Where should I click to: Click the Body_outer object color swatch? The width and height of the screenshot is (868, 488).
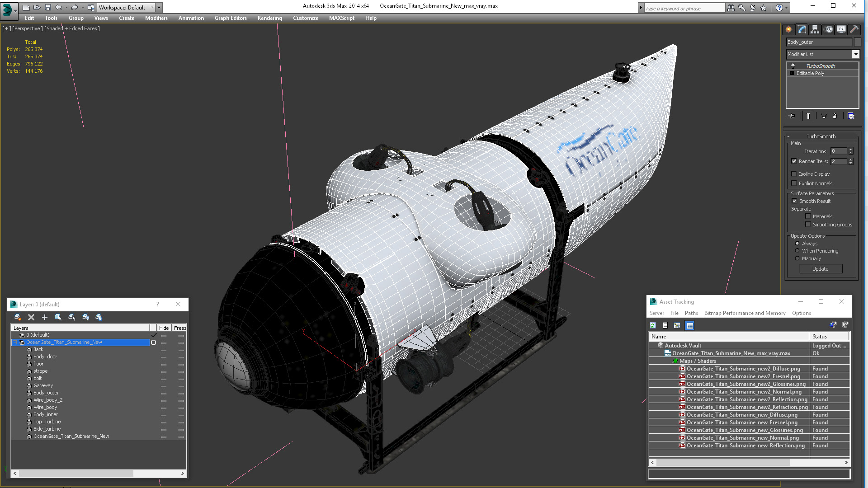(858, 42)
